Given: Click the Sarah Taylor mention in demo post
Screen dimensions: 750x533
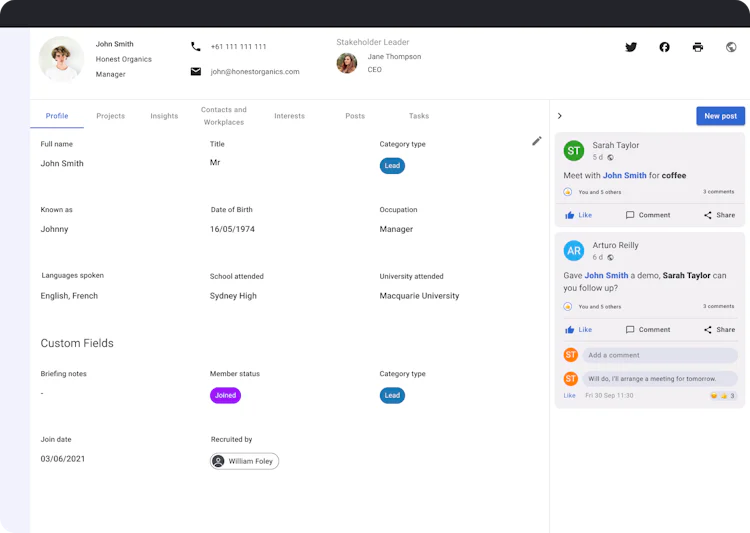Looking at the screenshot, I should [x=686, y=276].
